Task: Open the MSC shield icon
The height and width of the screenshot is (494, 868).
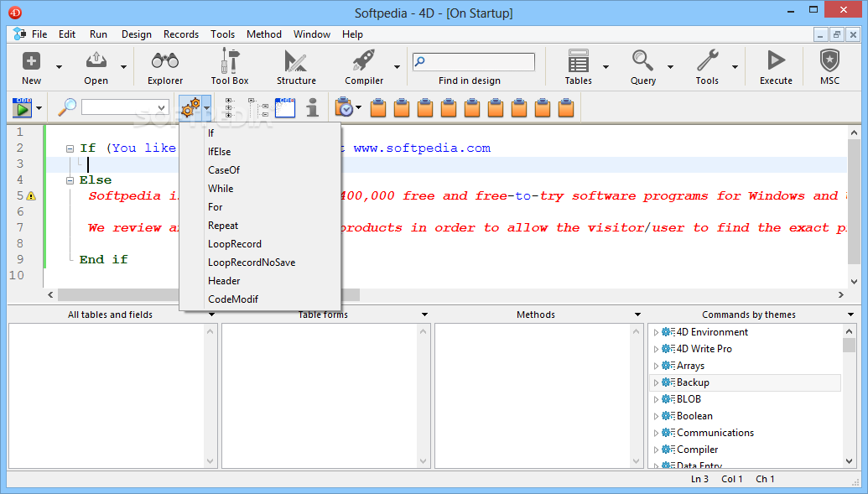Action: pos(829,60)
